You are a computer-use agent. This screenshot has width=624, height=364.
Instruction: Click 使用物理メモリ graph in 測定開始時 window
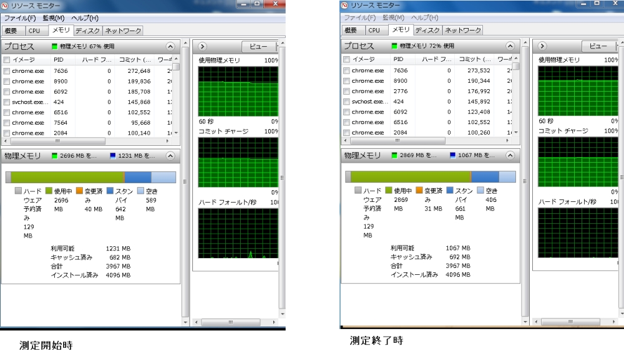238,92
